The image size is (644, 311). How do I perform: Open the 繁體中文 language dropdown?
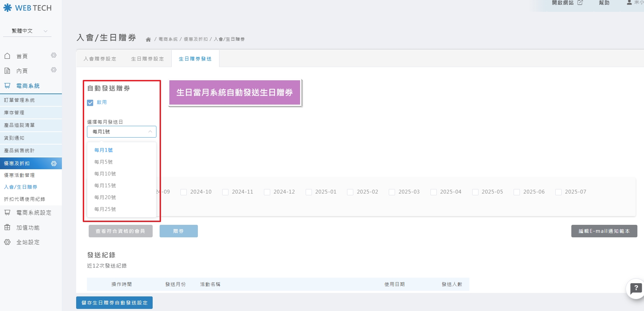pyautogui.click(x=27, y=31)
